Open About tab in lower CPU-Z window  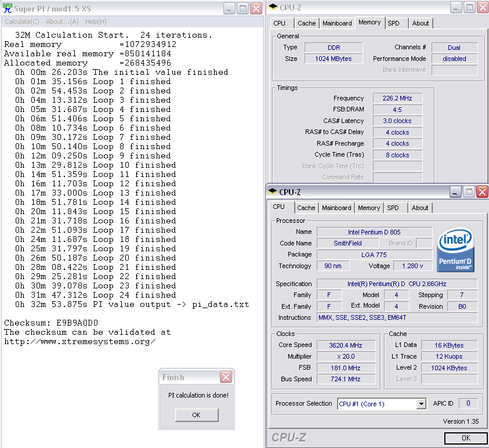[420, 208]
